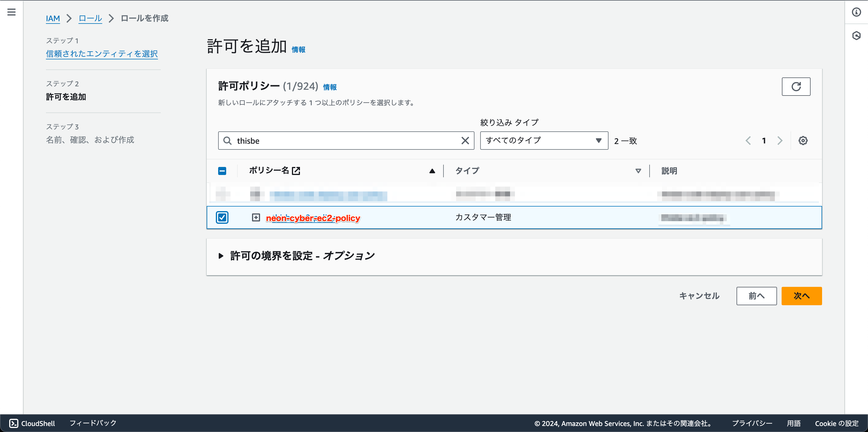The height and width of the screenshot is (432, 868).
Task: Refresh the permissions policy list
Action: pyautogui.click(x=796, y=87)
